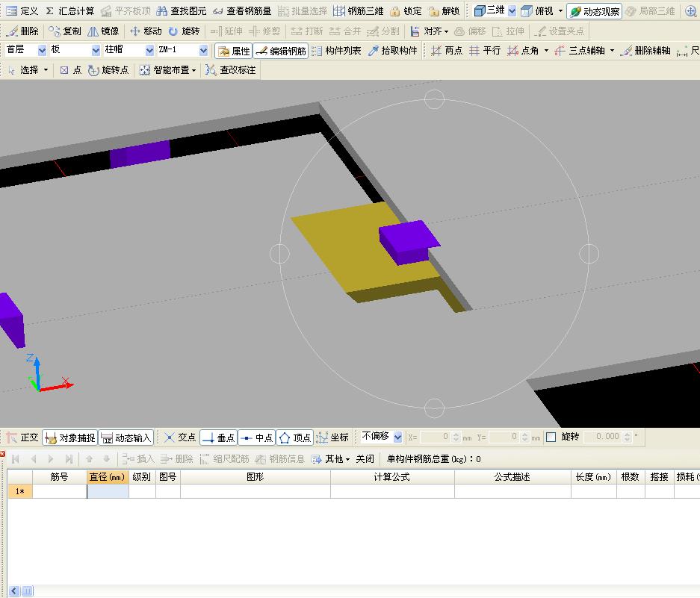Open the 定义 (Define) tool
Screen dimensions: 700x598
pos(22,10)
